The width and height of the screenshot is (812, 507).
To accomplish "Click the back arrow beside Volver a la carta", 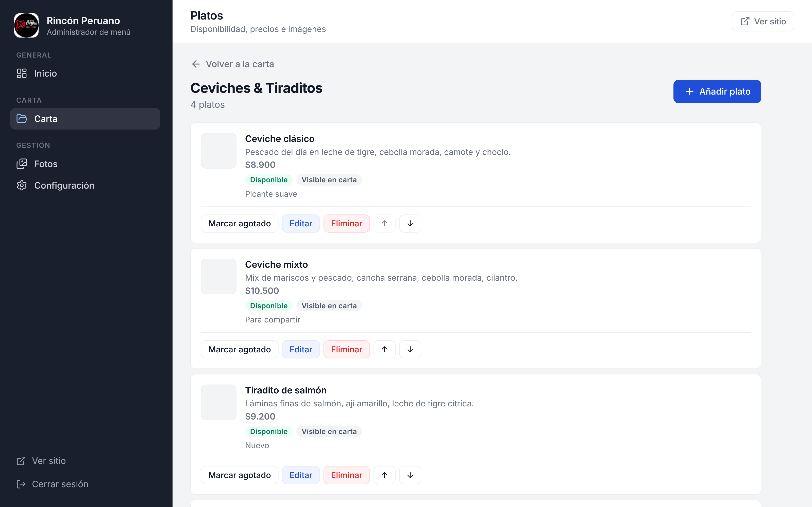I will (196, 64).
